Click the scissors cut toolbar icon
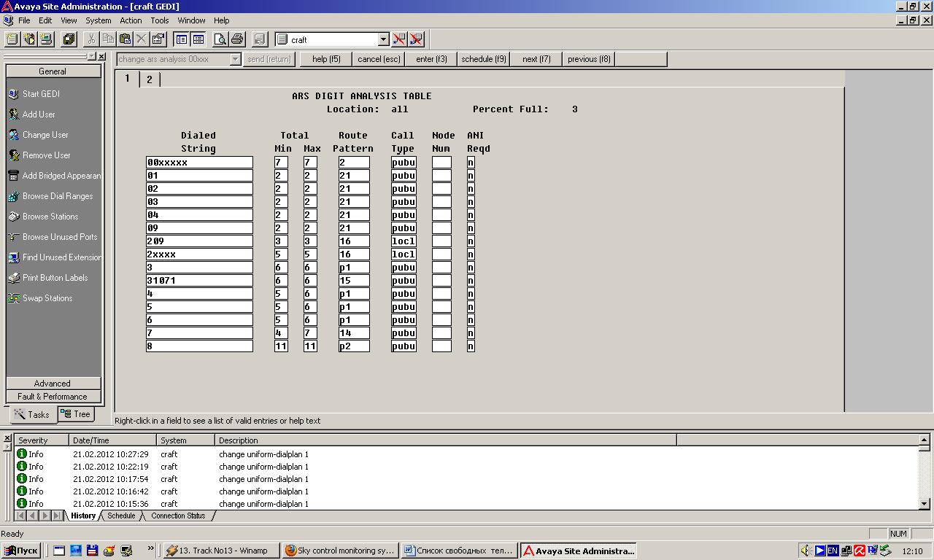 click(91, 39)
